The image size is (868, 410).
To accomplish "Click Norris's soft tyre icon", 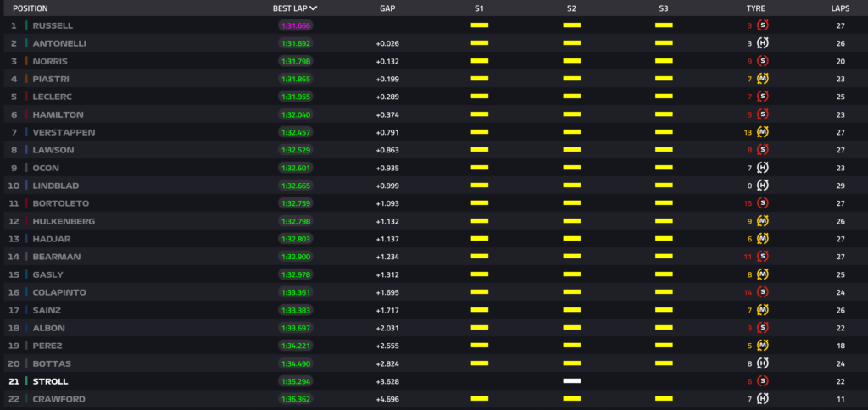I will tap(763, 61).
